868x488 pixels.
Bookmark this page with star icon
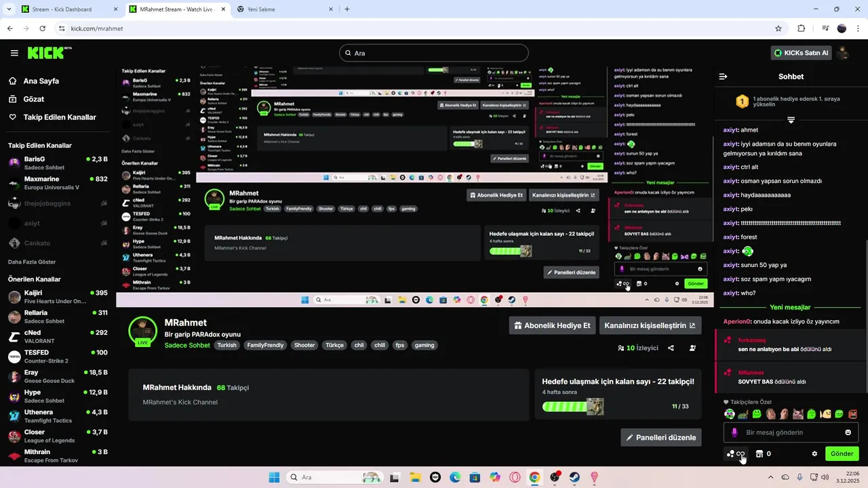[x=778, y=28]
